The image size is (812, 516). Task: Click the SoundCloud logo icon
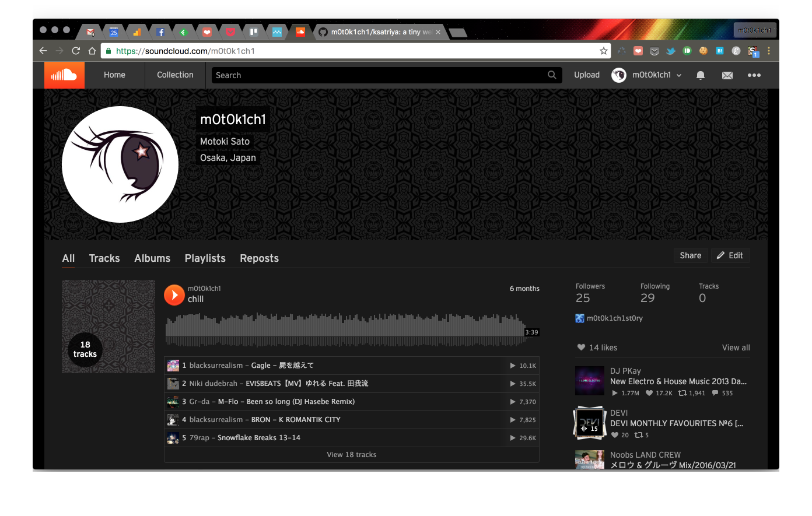point(64,75)
